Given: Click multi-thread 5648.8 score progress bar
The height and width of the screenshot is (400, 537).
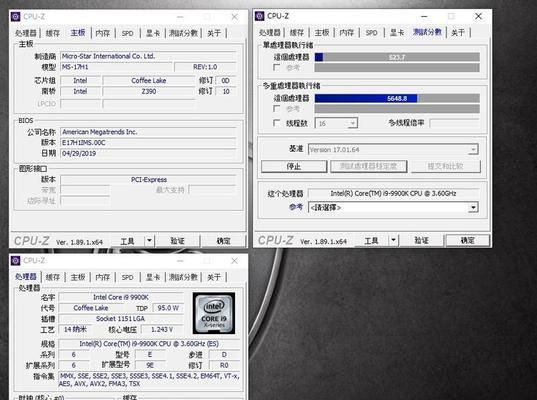Looking at the screenshot, I should [x=397, y=98].
